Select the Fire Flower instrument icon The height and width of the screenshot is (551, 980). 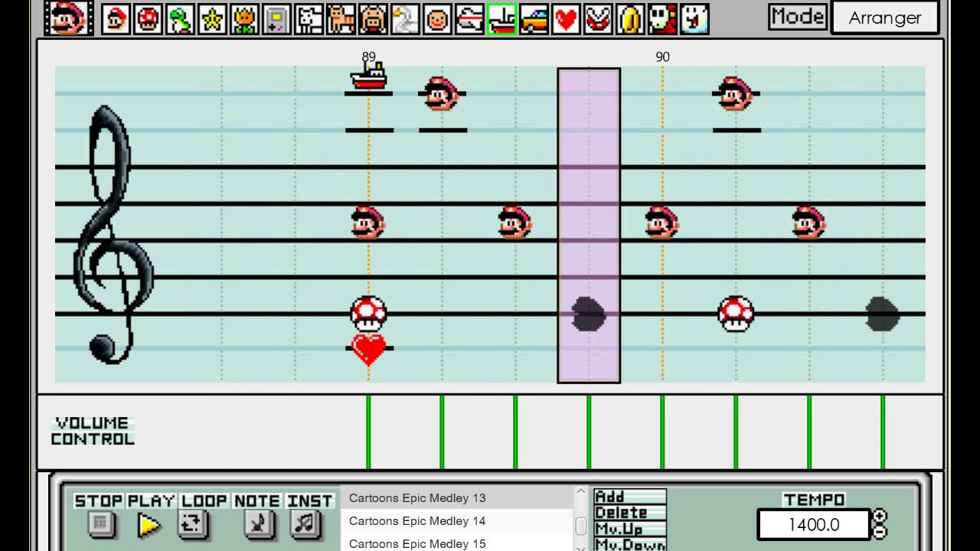[x=244, y=19]
